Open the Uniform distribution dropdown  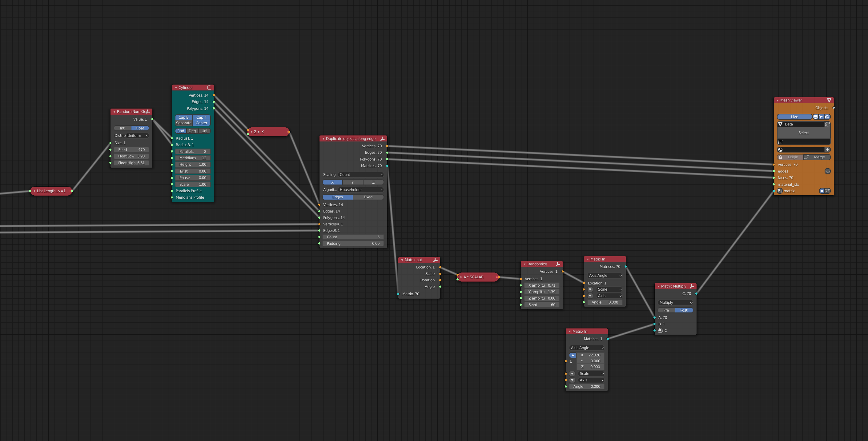(137, 135)
